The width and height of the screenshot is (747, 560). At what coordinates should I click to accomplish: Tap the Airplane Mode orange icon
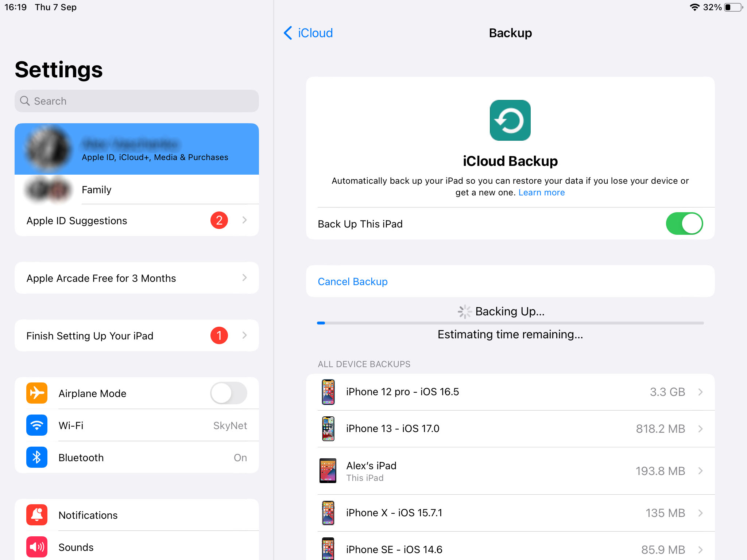(37, 393)
